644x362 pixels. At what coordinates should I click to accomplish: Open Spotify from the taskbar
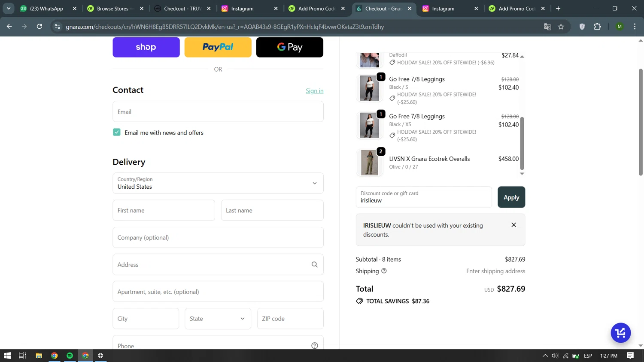(70, 356)
